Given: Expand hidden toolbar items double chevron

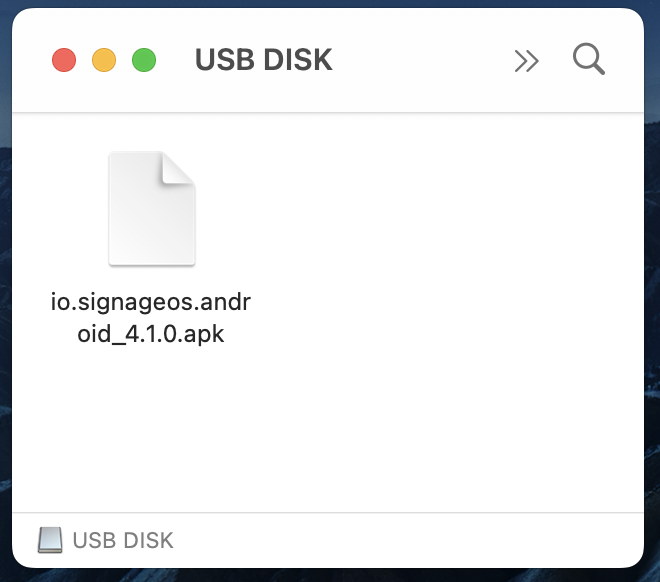Looking at the screenshot, I should (x=526, y=61).
